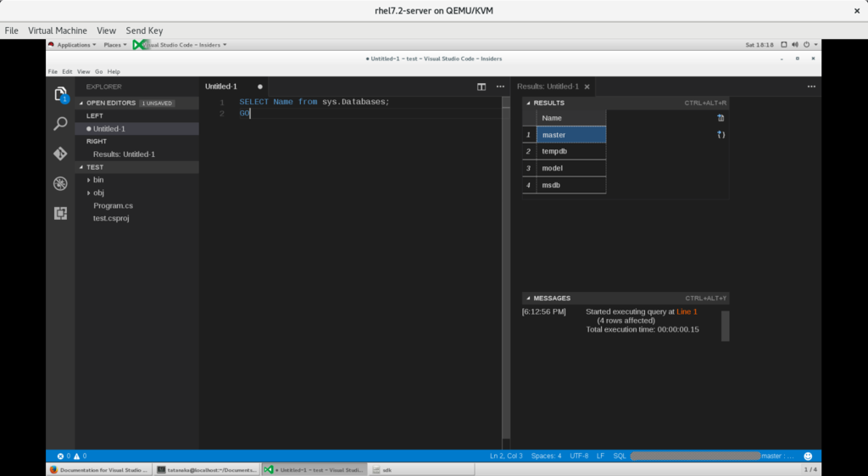
Task: Click the save results as CSV icon
Action: (721, 117)
